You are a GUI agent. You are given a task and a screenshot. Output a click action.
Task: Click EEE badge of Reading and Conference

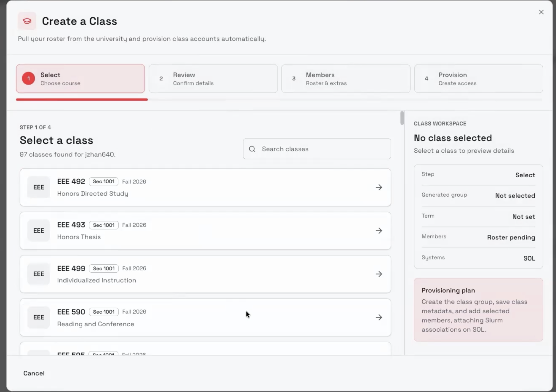(38, 317)
